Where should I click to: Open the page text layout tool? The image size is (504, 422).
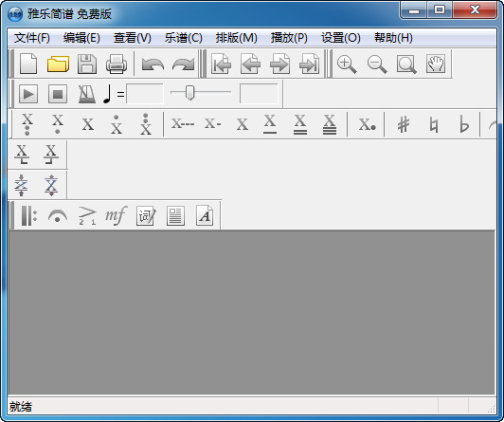[175, 216]
